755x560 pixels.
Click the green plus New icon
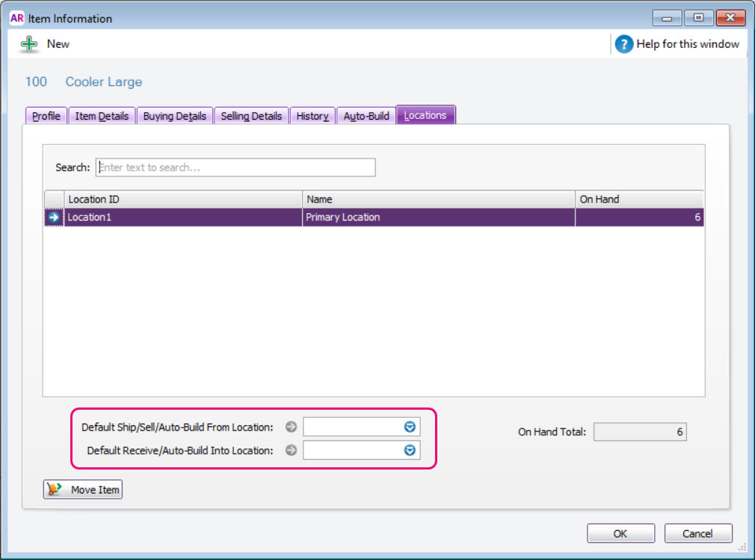coord(30,44)
